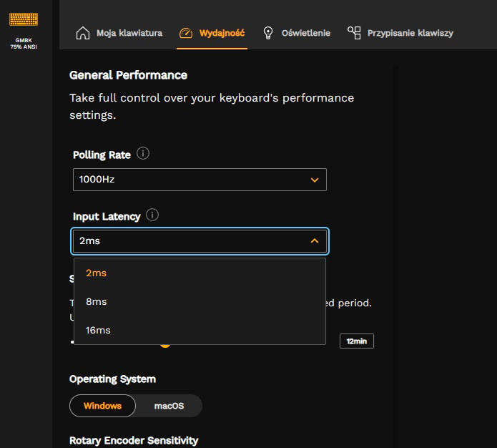This screenshot has height=448, width=497.
Task: Choose 16ms from the latency list
Action: (x=98, y=330)
